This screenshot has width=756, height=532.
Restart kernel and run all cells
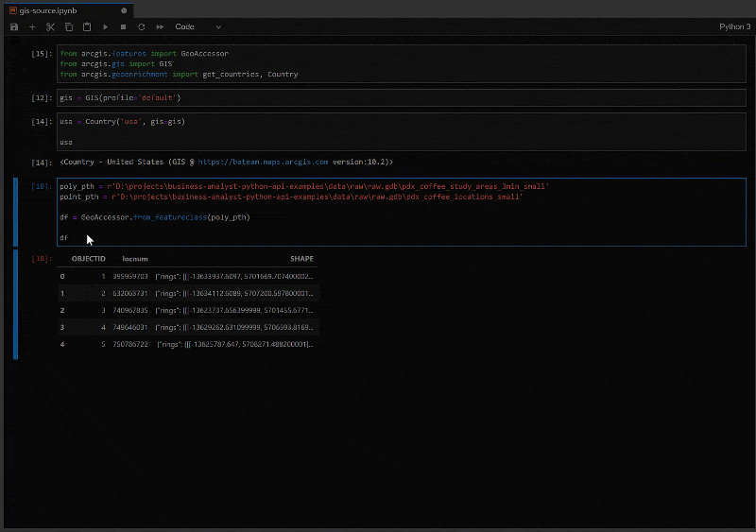coord(159,27)
